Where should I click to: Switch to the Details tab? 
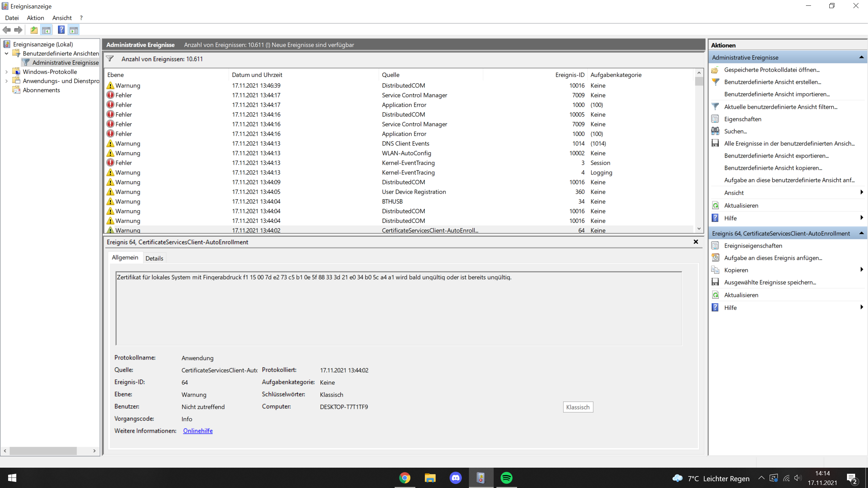pos(154,258)
